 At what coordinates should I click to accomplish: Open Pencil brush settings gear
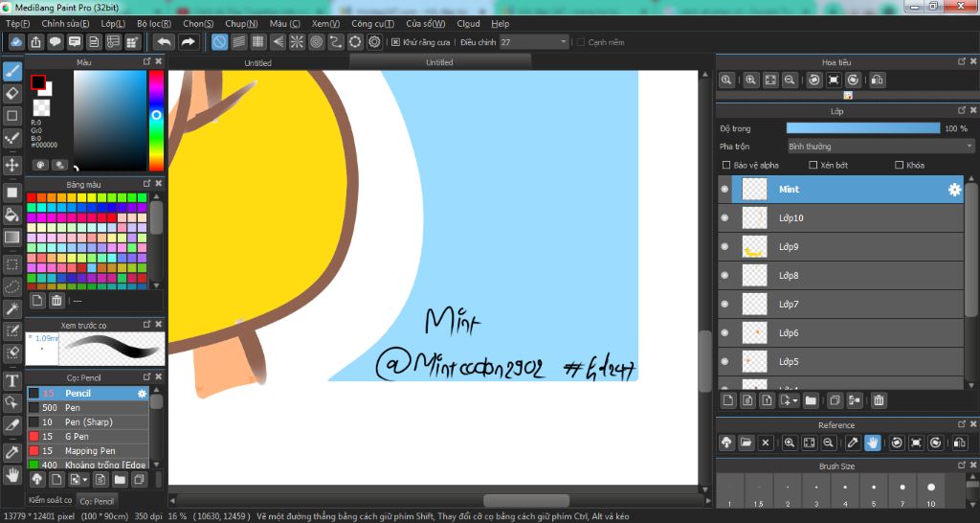(142, 394)
